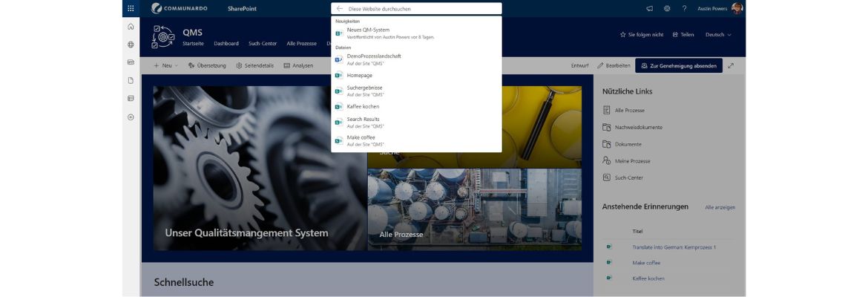Open the Deutsch language dropdown

[x=717, y=35]
